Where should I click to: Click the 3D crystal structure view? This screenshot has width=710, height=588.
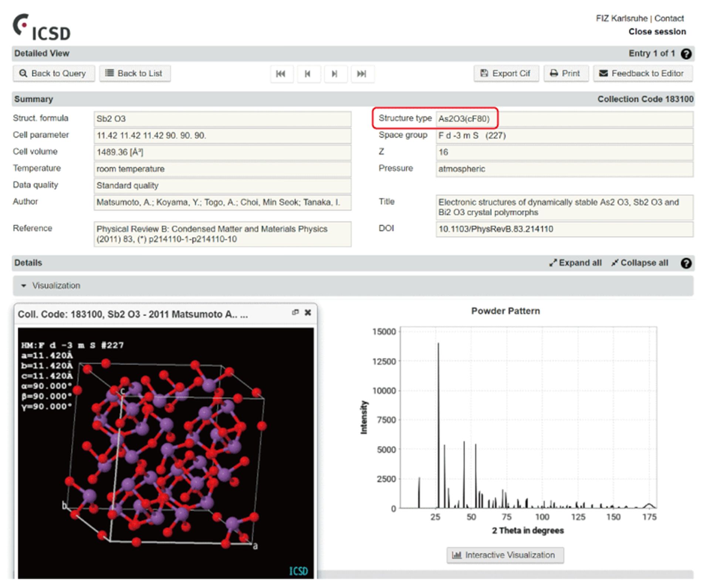click(x=166, y=453)
